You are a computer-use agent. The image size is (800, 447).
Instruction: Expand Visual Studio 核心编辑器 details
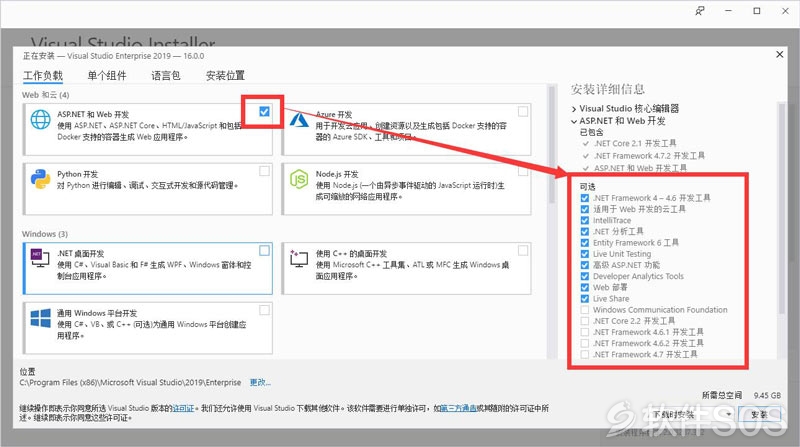point(574,109)
